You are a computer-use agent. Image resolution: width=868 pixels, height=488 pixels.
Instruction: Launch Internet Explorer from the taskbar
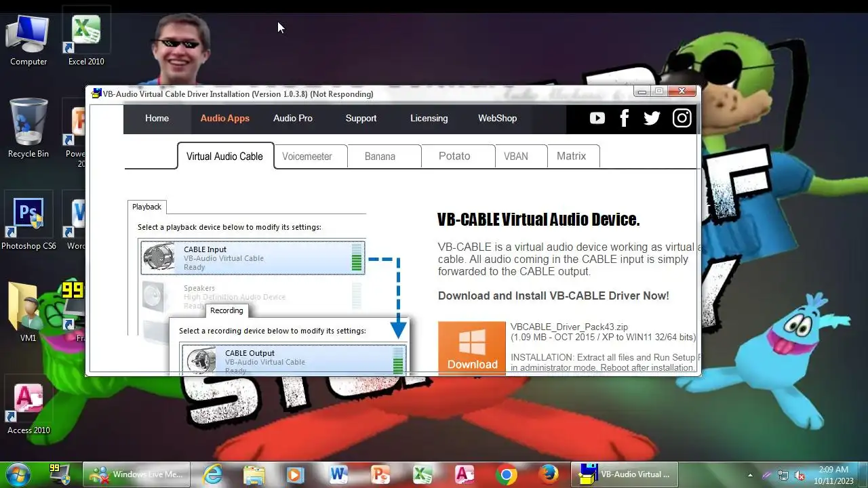(213, 474)
